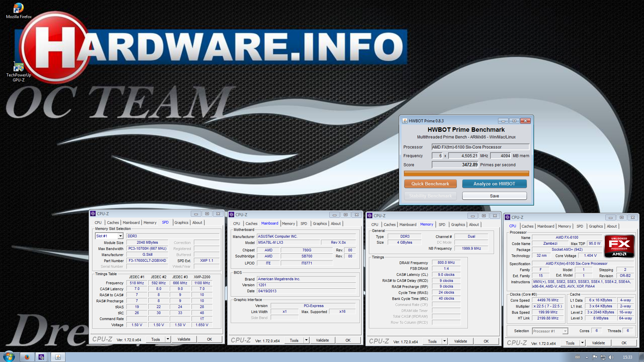Click the DRAM Frequency 800.0 MHz value
Image resolution: width=644 pixels, height=362 pixels.
446,263
